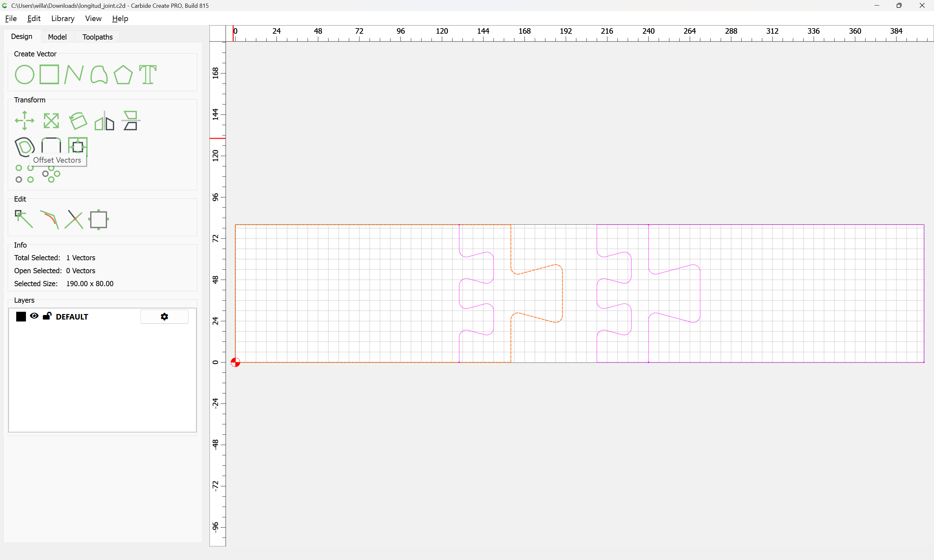The image size is (934, 560).
Task: Click the Selected Size 190.00 x 80.00 text
Action: pyautogui.click(x=64, y=283)
